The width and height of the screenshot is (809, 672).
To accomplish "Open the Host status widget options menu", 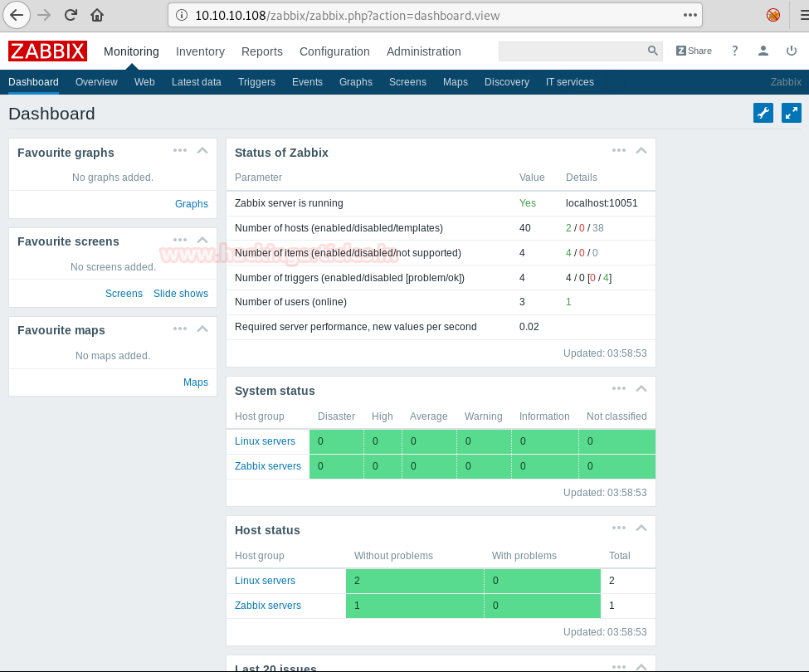I will (x=619, y=528).
